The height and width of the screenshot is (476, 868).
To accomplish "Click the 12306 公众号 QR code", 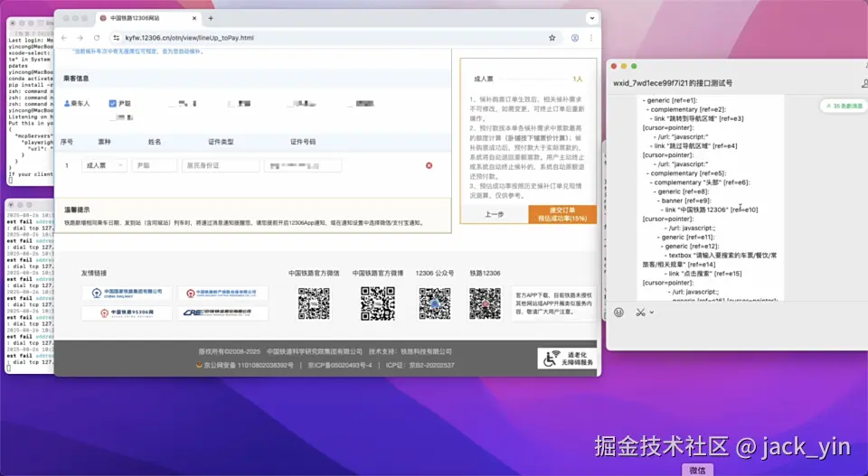I will (x=435, y=303).
